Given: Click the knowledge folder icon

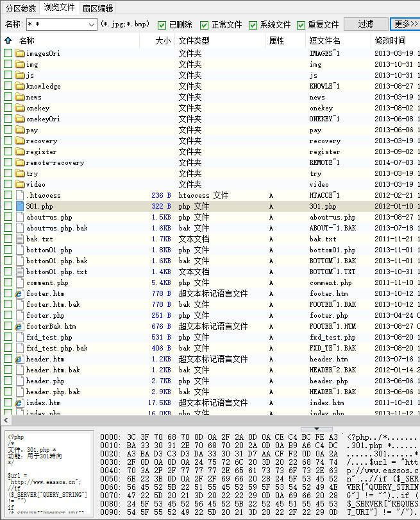Looking at the screenshot, I should (19, 86).
